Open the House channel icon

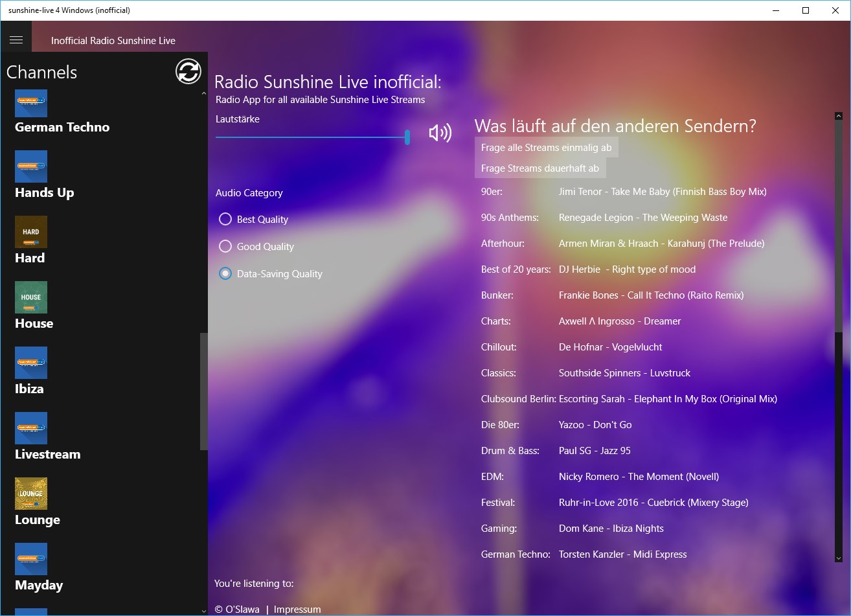pyautogui.click(x=31, y=297)
